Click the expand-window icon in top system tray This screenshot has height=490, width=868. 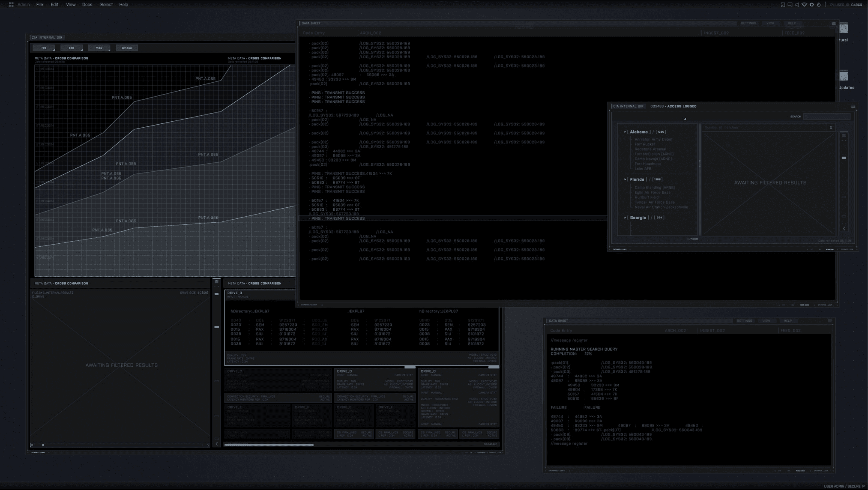[783, 5]
